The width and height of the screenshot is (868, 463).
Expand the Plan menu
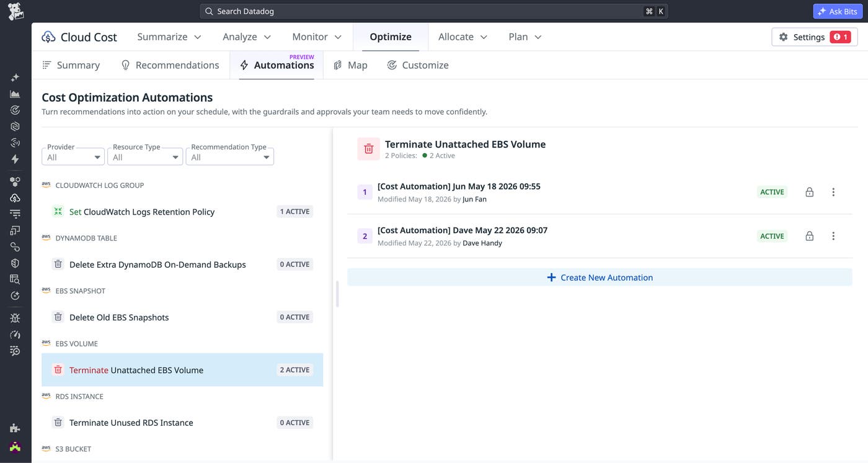pyautogui.click(x=525, y=37)
